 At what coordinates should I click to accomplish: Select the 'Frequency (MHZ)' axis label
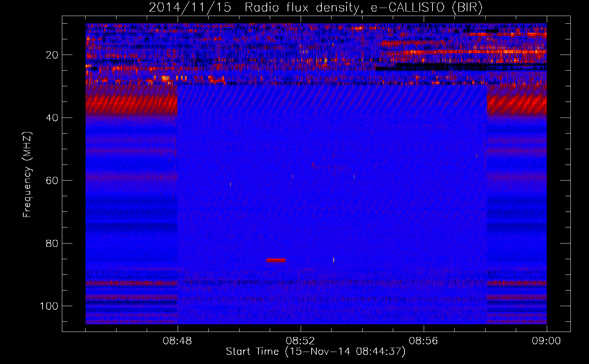tap(27, 175)
